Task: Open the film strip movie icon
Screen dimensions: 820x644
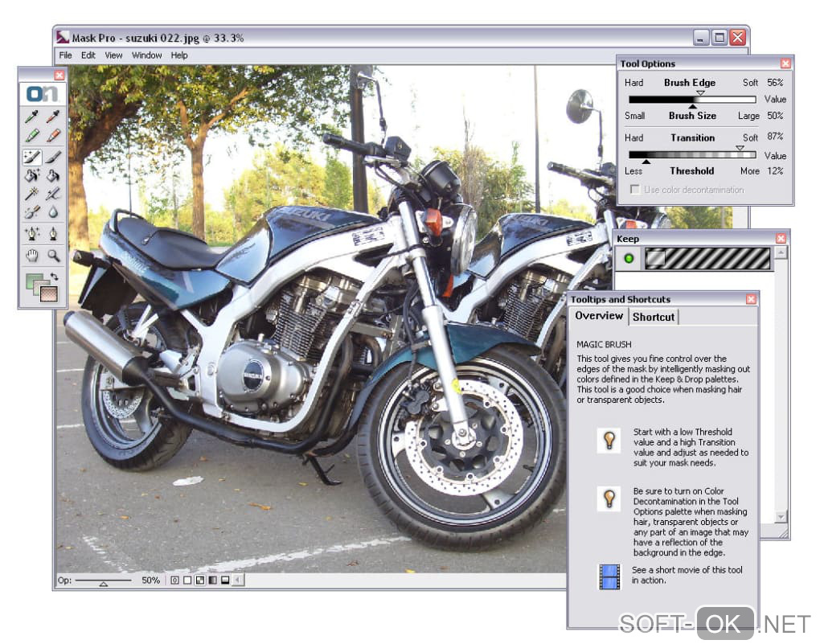Action: tap(609, 576)
